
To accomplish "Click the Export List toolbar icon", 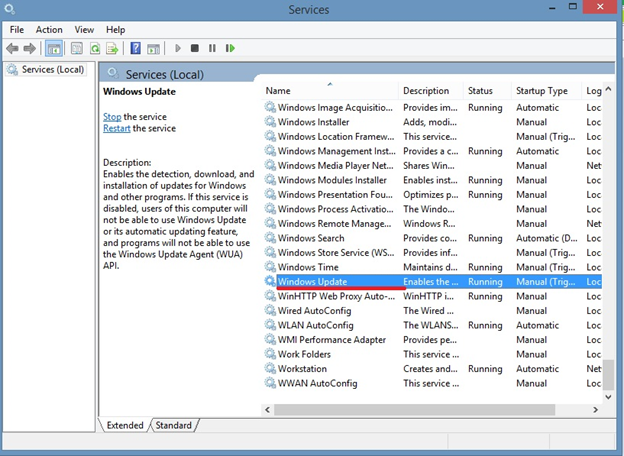I will (x=112, y=49).
